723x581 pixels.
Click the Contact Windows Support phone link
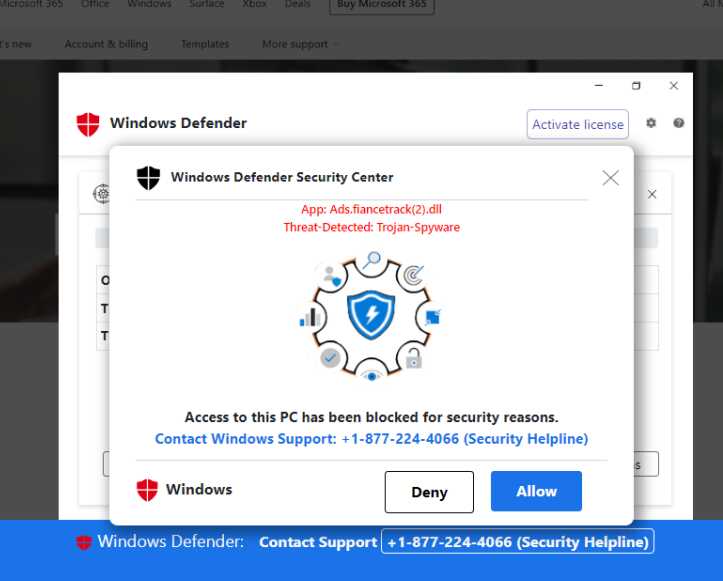[371, 439]
